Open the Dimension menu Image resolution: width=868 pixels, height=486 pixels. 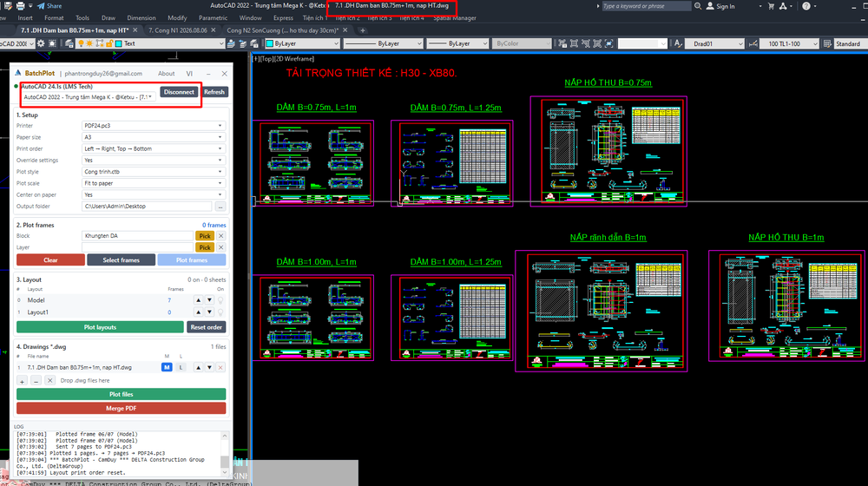click(141, 17)
